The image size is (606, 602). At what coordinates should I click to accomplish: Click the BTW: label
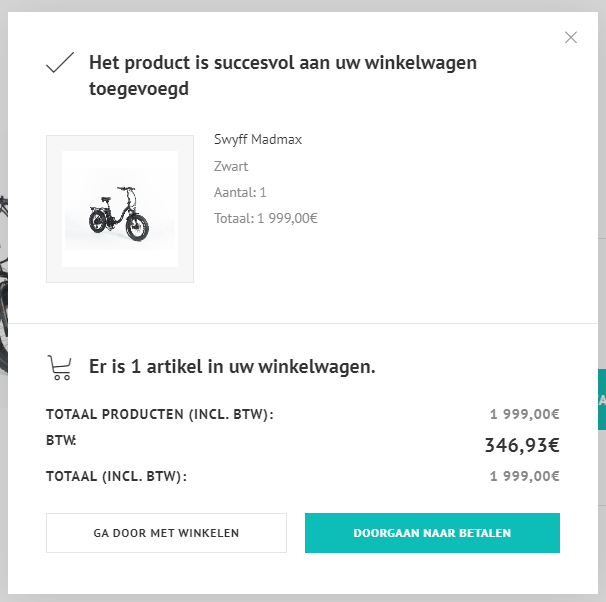click(61, 439)
